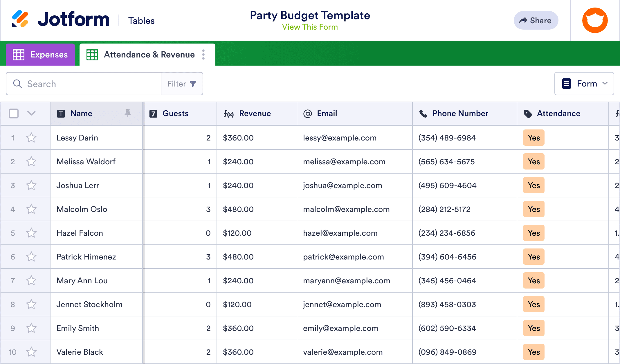Screen dimensions: 620x364
Task: Click the Email column header
Action: [x=355, y=113]
